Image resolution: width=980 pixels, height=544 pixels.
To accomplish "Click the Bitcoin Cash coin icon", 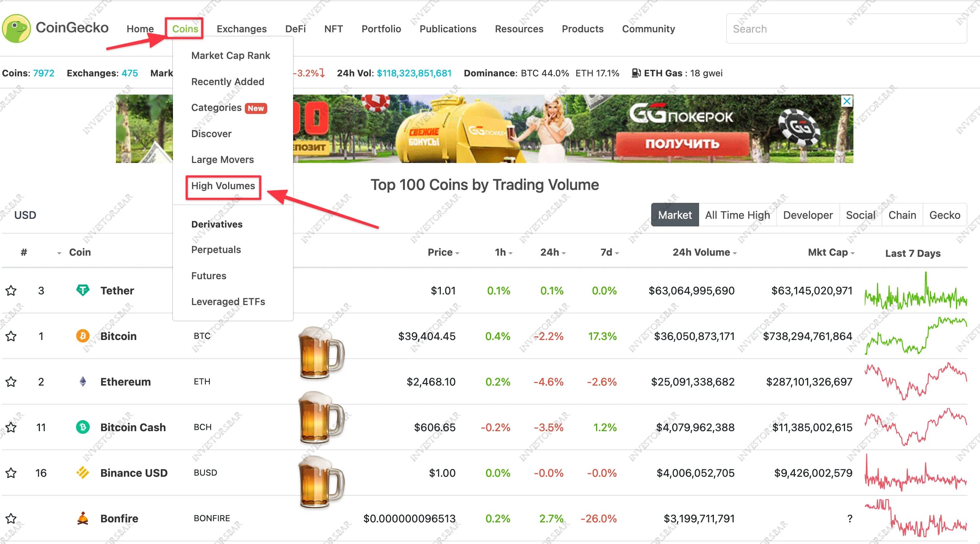I will [82, 427].
